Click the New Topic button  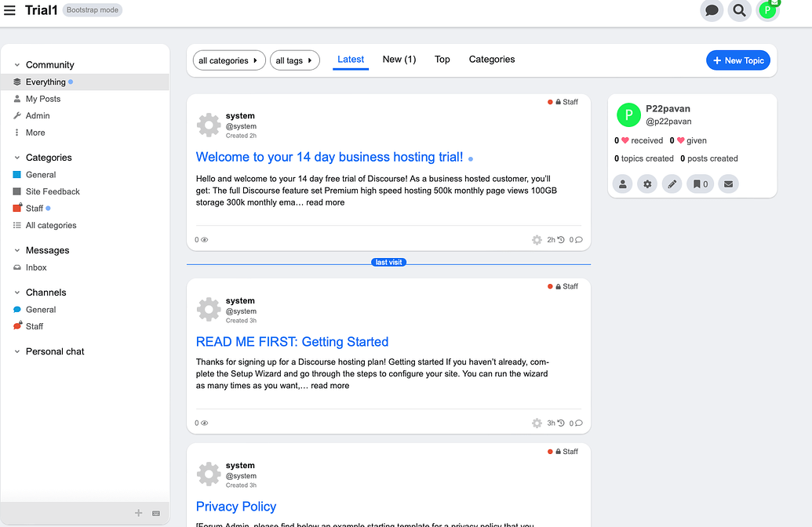click(x=738, y=60)
